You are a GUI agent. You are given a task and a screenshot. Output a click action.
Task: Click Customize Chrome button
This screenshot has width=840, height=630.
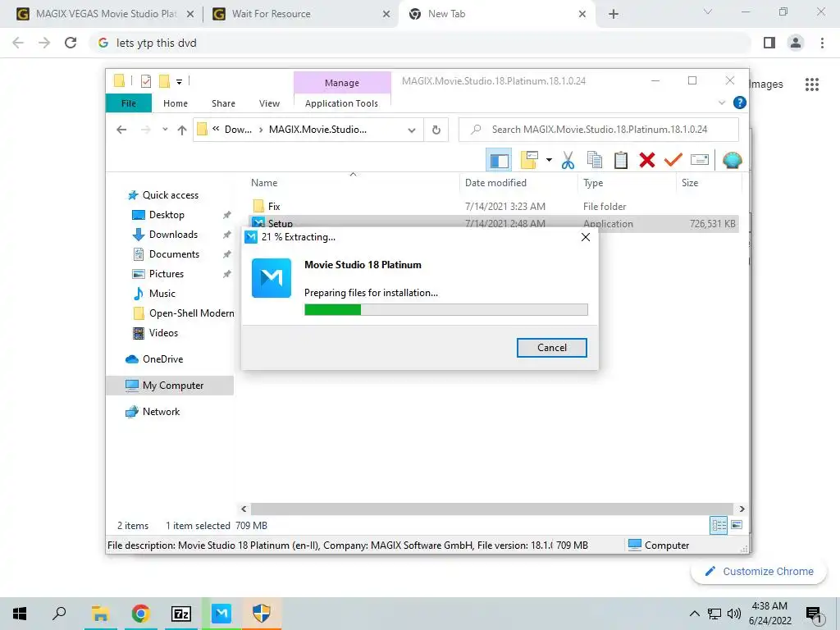coord(759,571)
